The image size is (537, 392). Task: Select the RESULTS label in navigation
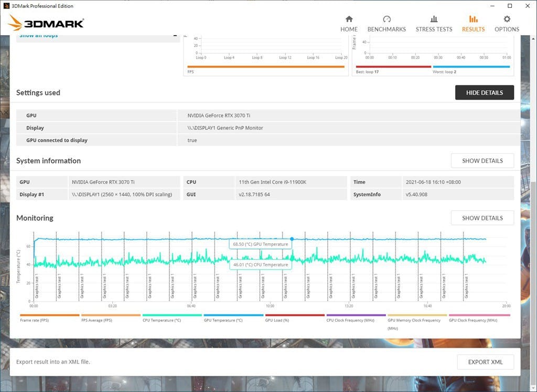(474, 29)
